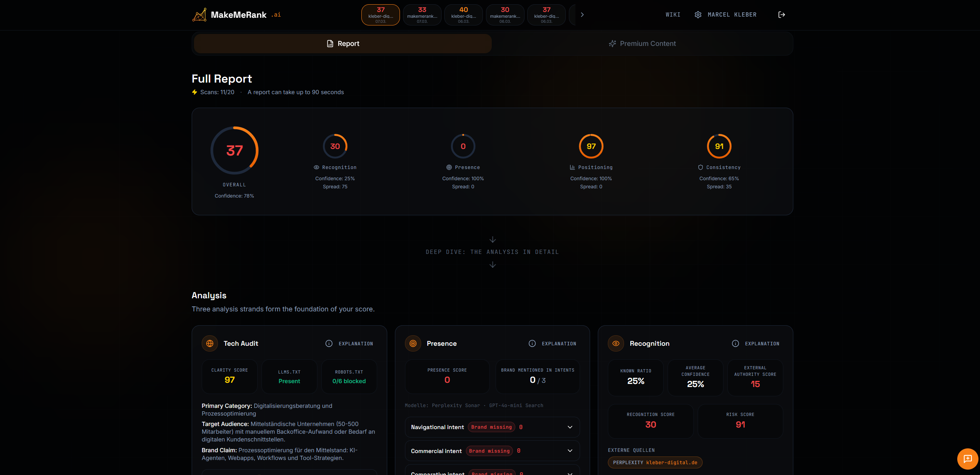Image resolution: width=980 pixels, height=475 pixels.
Task: Open the PERPLEXITY kleber-digital.de source link
Action: click(x=655, y=462)
